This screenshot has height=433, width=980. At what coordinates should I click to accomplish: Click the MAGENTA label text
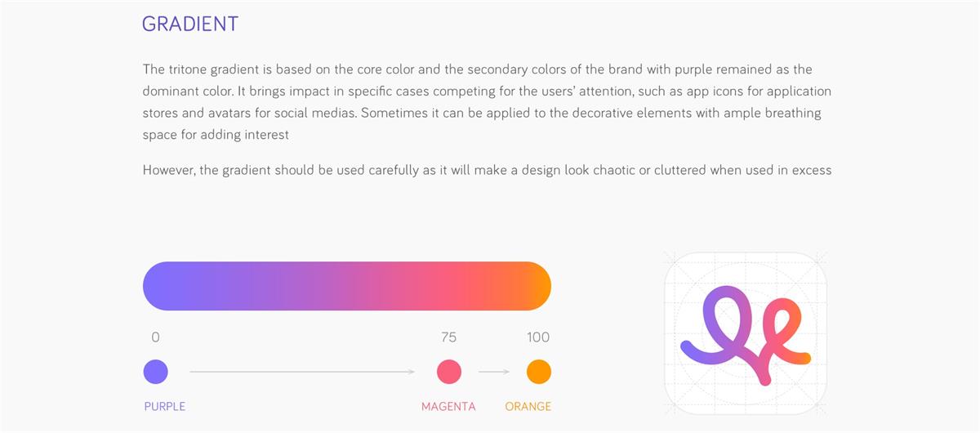pyautogui.click(x=448, y=406)
